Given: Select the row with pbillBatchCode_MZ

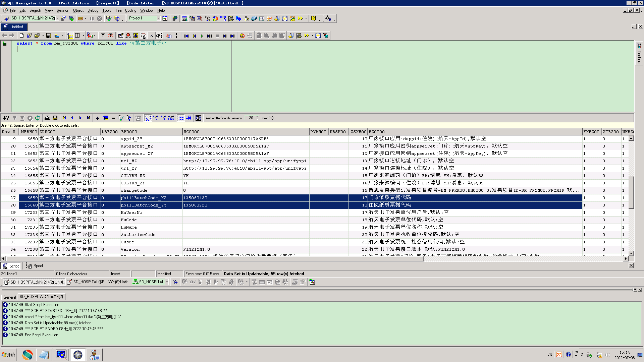Looking at the screenshot, I should [144, 198].
